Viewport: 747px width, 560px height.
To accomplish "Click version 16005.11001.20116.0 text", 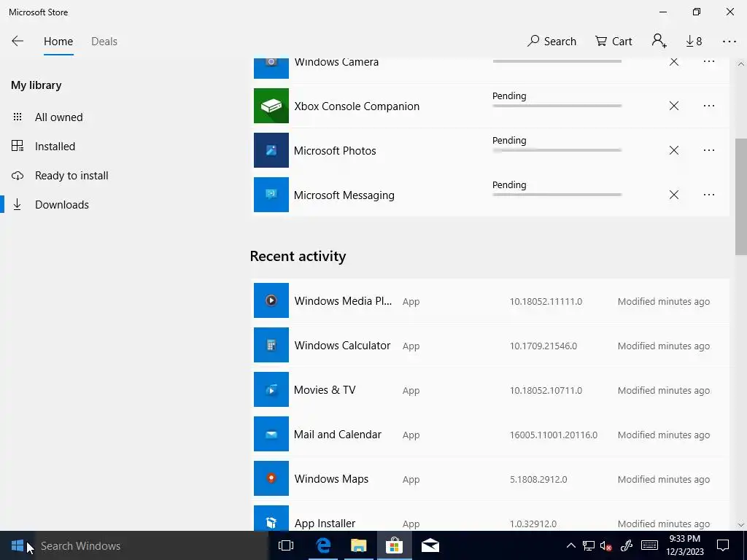I will (554, 435).
